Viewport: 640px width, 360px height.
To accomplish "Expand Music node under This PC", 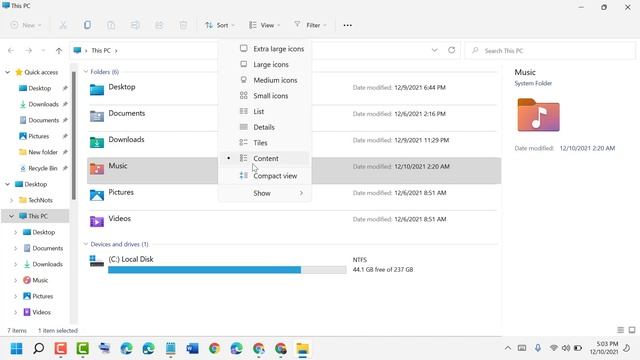I will [16, 280].
